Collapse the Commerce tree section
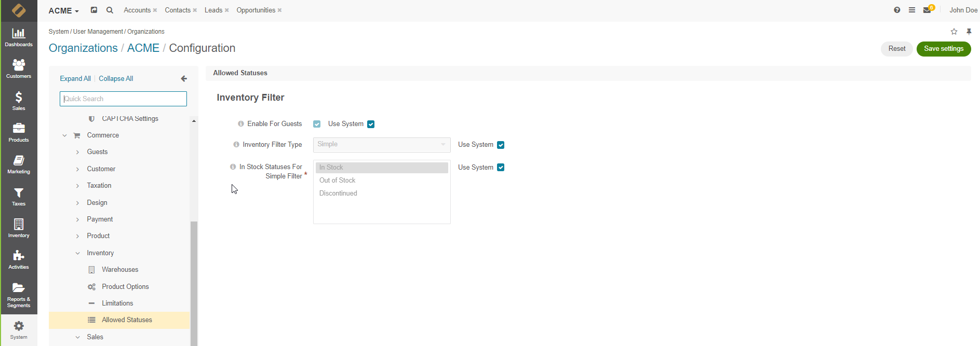 pyautogui.click(x=65, y=135)
